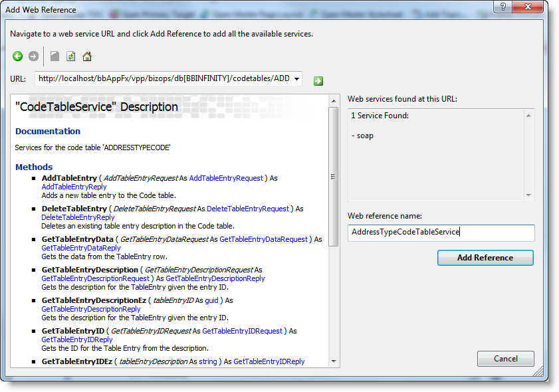Open the GetTableEntryDataRequest type link
559x392 pixels.
tap(263, 239)
